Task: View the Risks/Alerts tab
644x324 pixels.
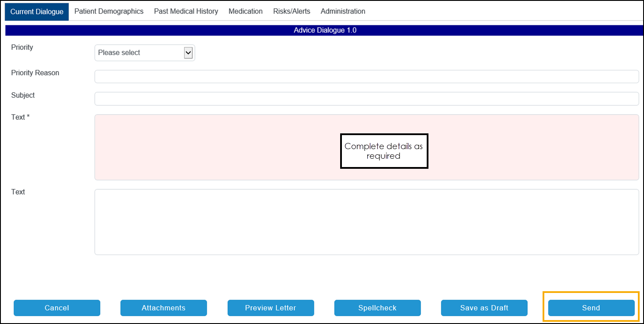Action: pyautogui.click(x=292, y=11)
